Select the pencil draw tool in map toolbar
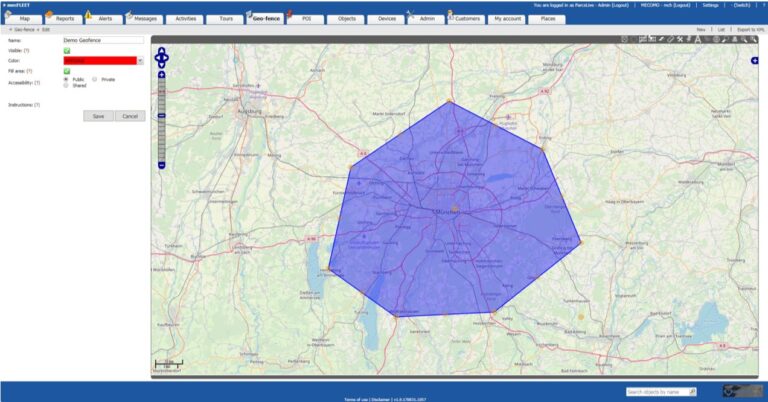 pyautogui.click(x=661, y=39)
